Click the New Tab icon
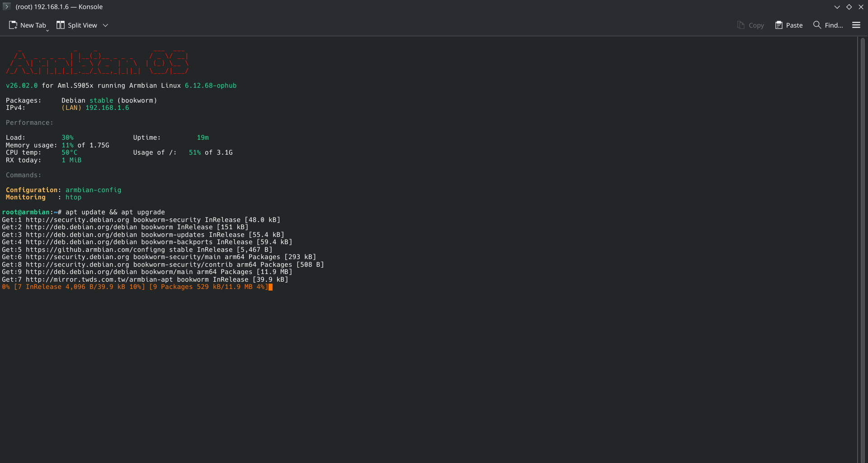The width and height of the screenshot is (868, 463). tap(13, 25)
